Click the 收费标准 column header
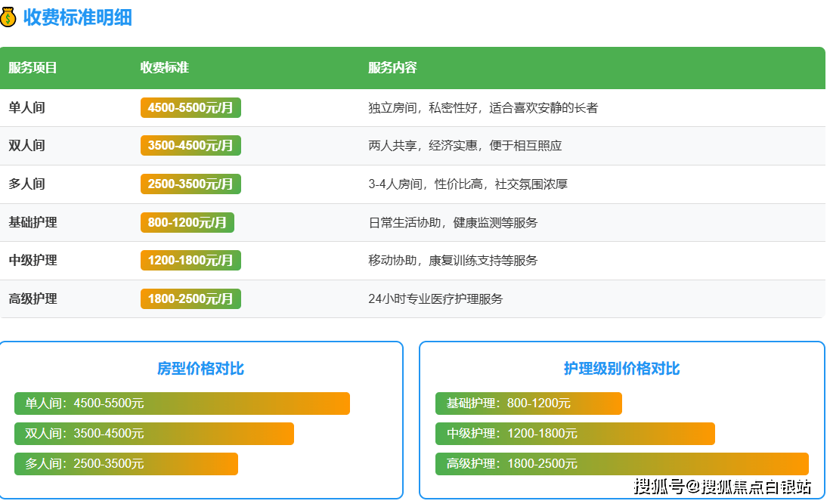Viewport: 830px width, 504px height. click(x=164, y=68)
